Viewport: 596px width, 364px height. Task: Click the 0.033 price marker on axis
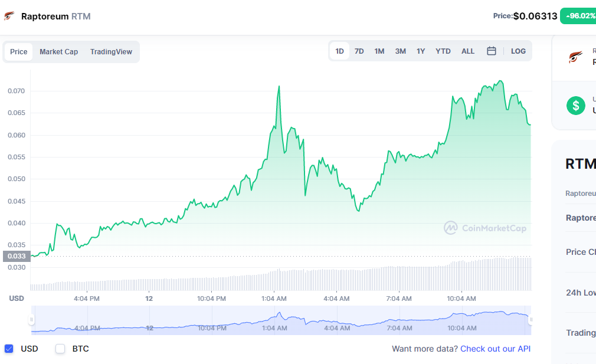pyautogui.click(x=17, y=256)
